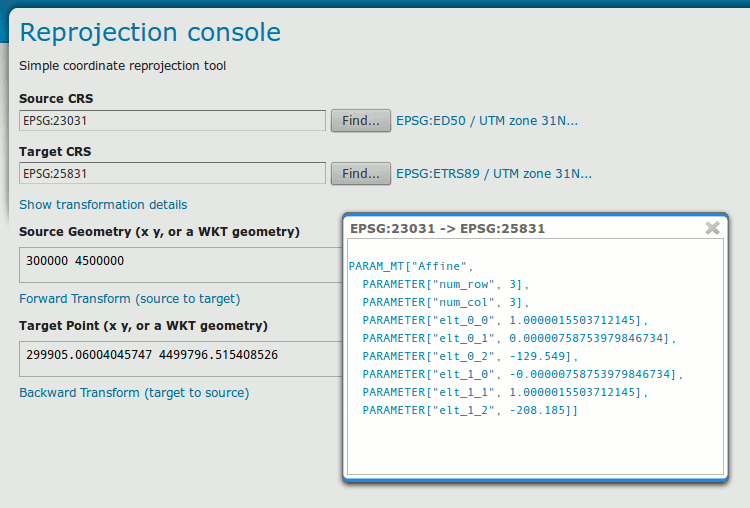Click into the Source Geometry text area
This screenshot has width=750, height=508.
coord(180,264)
